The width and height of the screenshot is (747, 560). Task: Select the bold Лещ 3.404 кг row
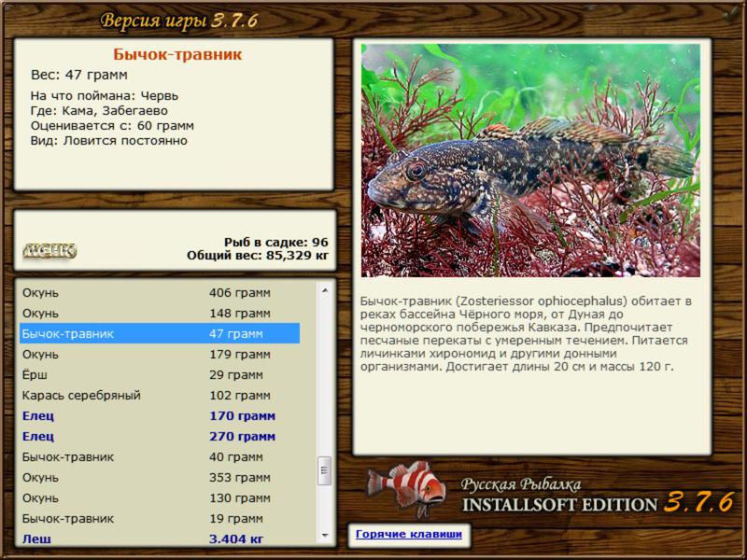tap(160, 539)
